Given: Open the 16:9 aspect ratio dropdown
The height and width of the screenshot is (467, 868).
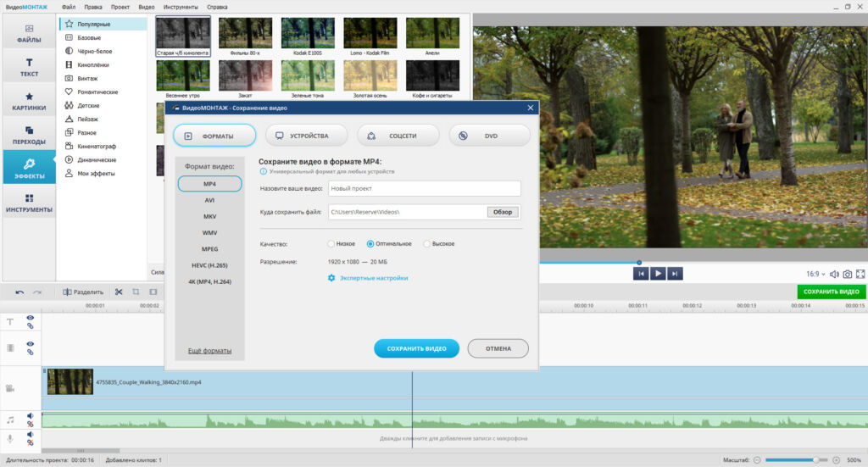Looking at the screenshot, I should coord(815,274).
